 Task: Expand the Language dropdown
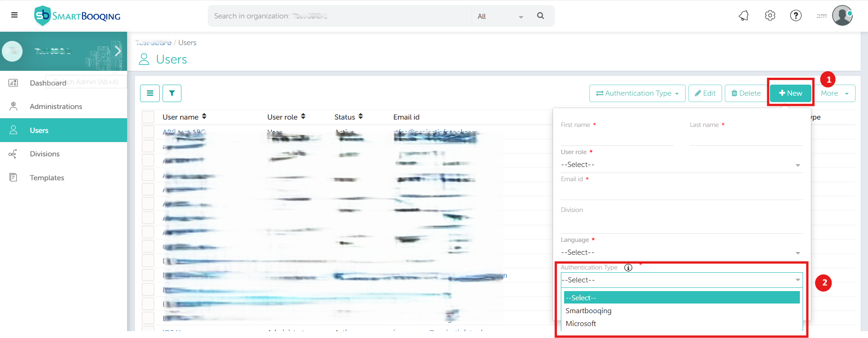pyautogui.click(x=681, y=252)
